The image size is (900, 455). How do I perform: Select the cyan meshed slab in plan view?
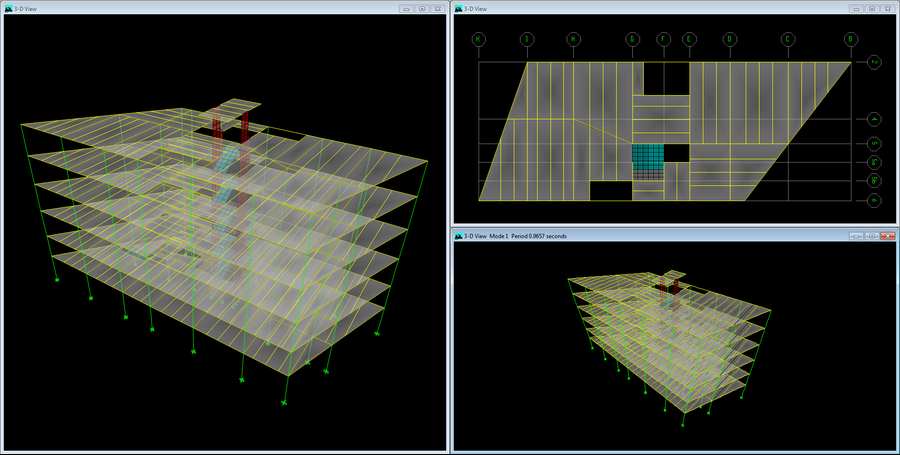point(646,156)
